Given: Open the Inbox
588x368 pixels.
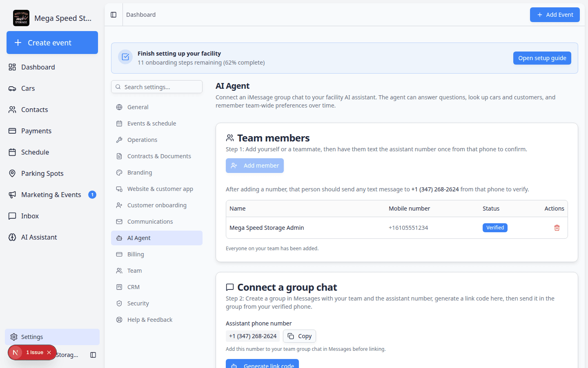Looking at the screenshot, I should [x=52, y=216].
